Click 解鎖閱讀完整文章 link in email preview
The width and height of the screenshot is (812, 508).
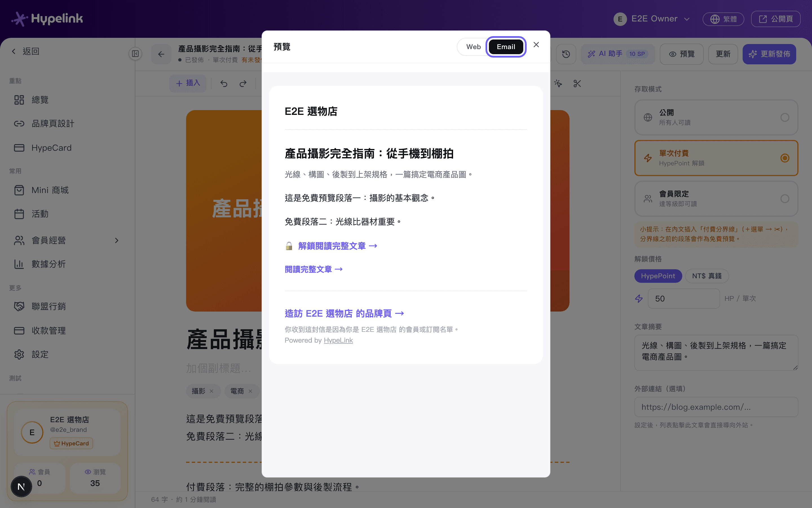337,246
